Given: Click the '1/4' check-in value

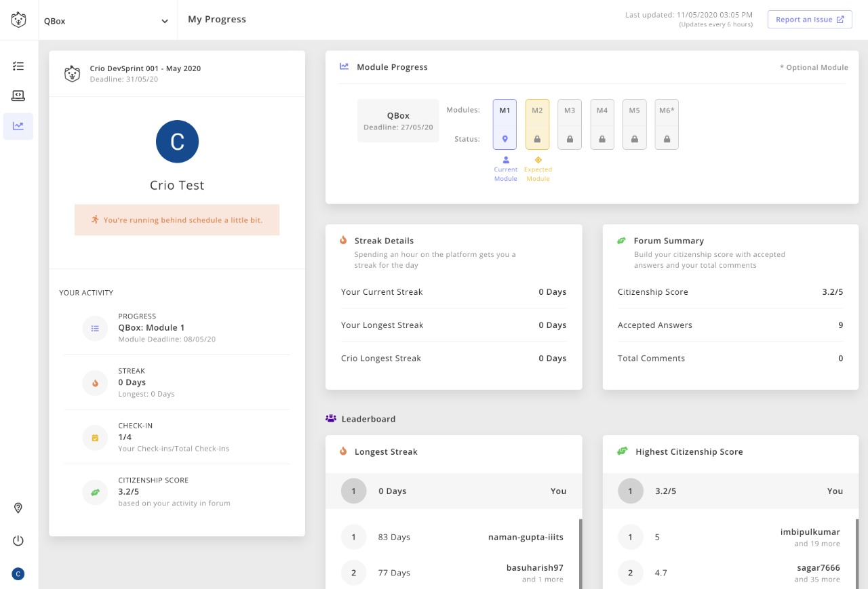Looking at the screenshot, I should [125, 437].
